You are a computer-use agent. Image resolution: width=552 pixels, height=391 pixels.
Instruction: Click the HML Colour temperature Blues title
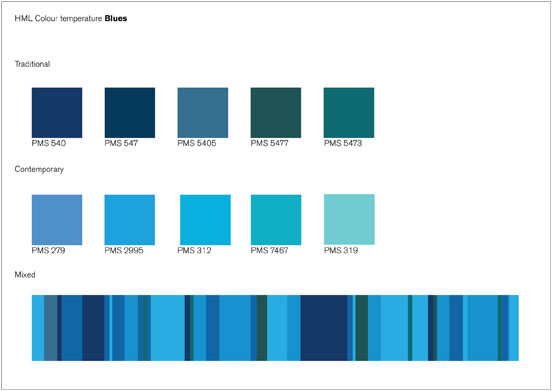(71, 18)
